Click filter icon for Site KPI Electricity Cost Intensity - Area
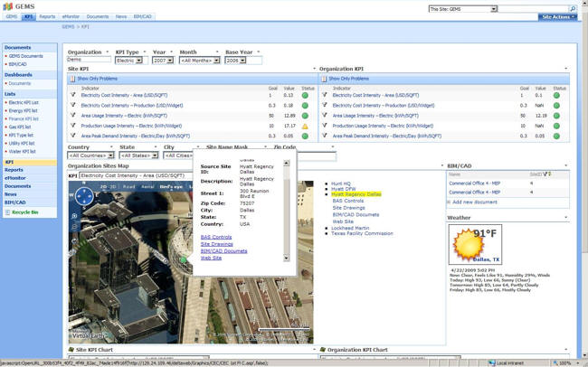 coord(73,95)
